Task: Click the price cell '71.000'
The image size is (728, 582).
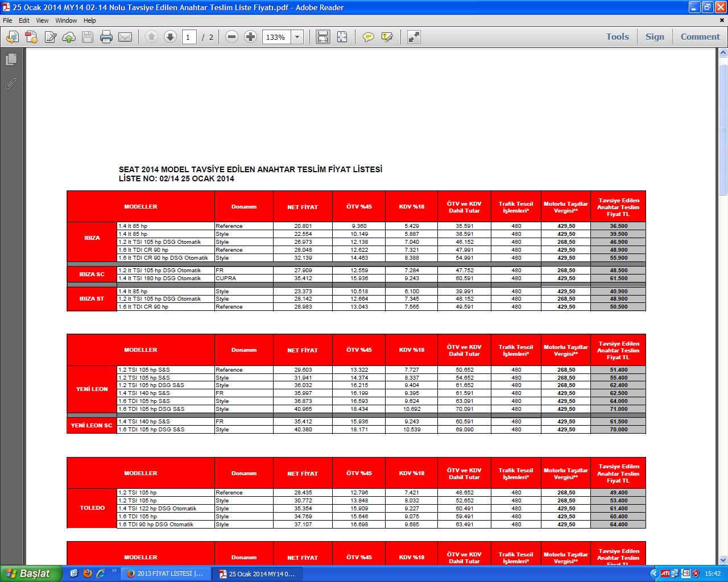Action: (x=618, y=409)
